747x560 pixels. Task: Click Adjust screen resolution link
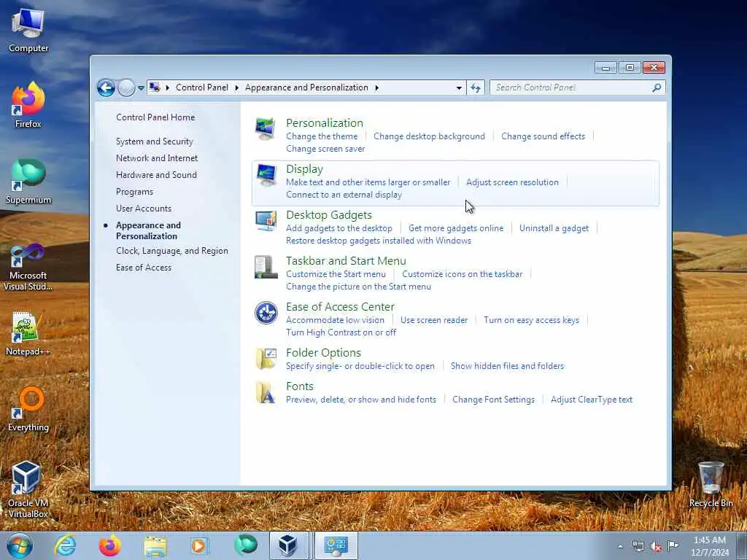(x=512, y=182)
